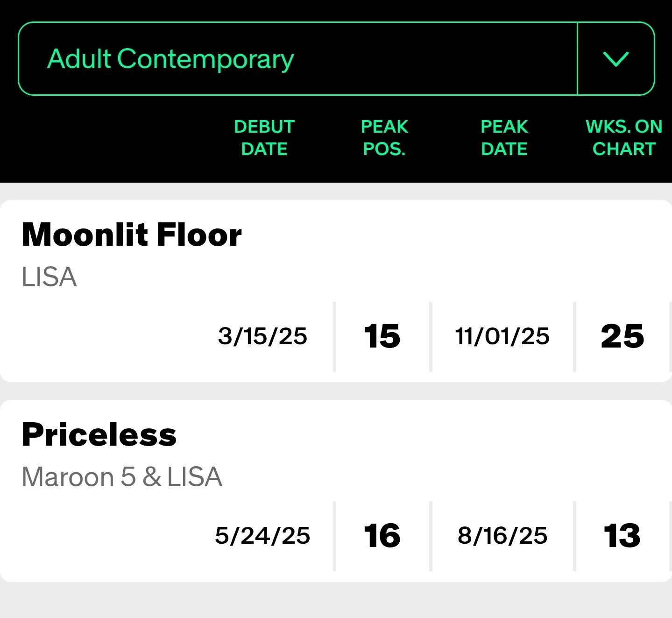Select Moonlit Floor's 25 weeks on chart
The image size is (672, 618).
tap(622, 336)
